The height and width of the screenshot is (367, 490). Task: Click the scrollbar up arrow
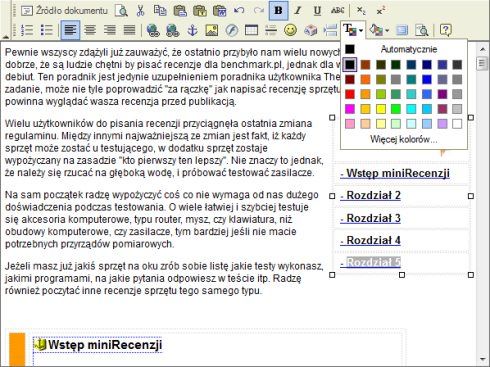pyautogui.click(x=482, y=49)
